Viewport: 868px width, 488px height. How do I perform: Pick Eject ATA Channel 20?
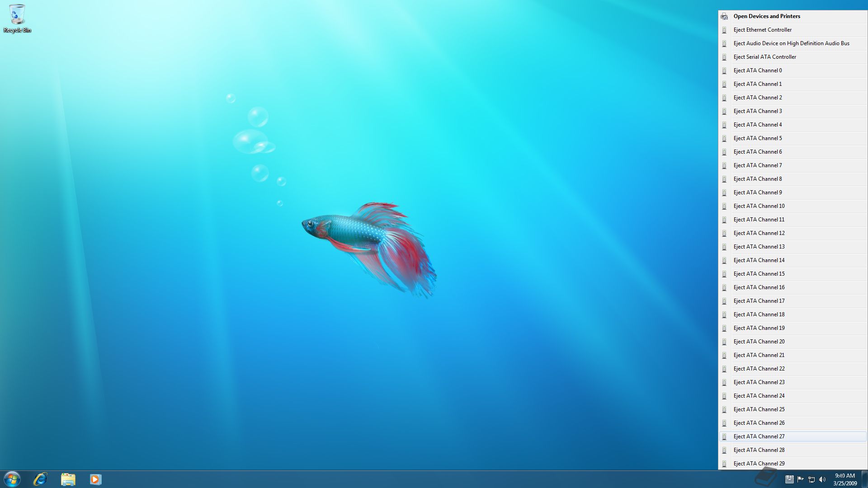tap(793, 342)
